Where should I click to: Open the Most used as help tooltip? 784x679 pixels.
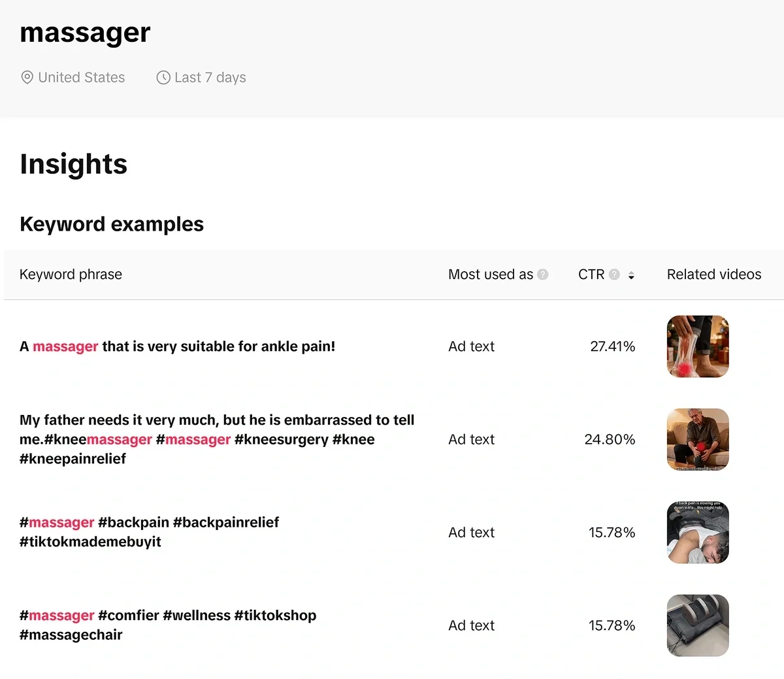point(543,274)
